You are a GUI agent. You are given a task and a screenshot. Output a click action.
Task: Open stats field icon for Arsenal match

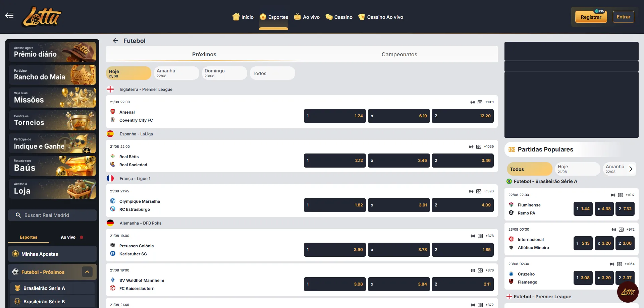[x=480, y=102]
